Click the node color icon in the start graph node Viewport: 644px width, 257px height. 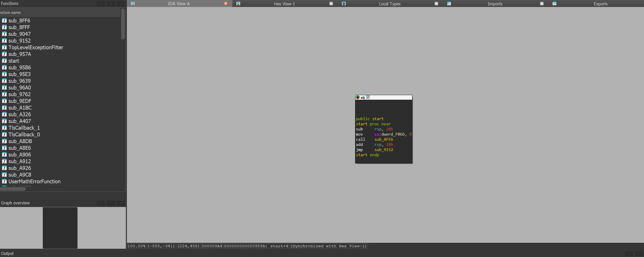tap(357, 97)
